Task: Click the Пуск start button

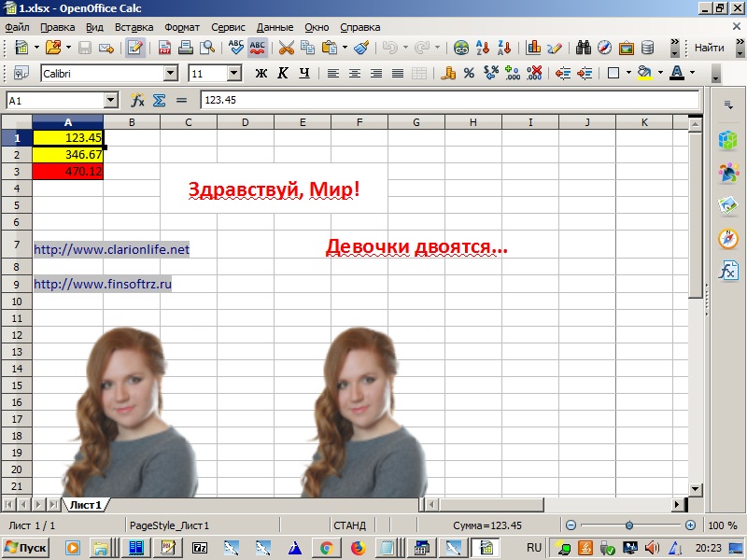Action: [26, 547]
